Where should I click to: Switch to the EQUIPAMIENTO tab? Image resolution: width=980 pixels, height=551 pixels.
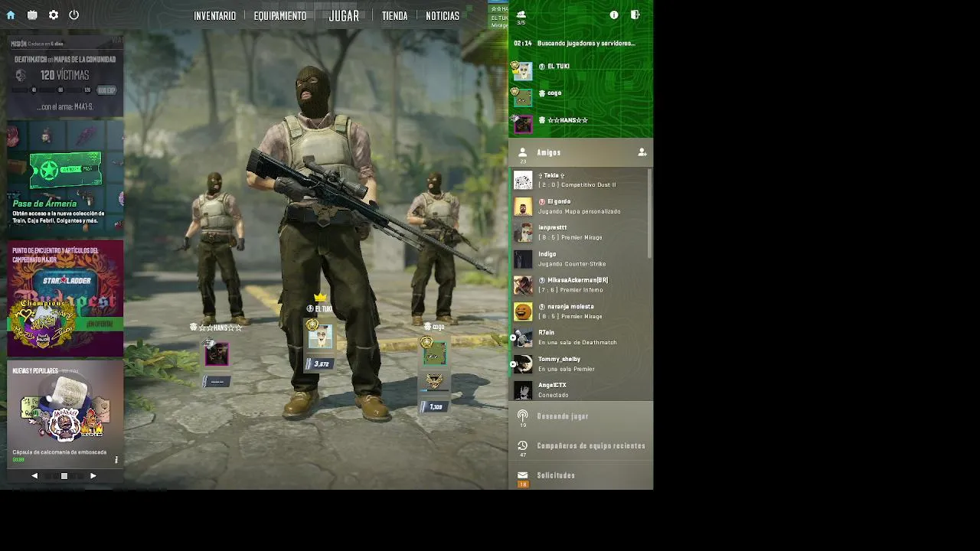[280, 15]
